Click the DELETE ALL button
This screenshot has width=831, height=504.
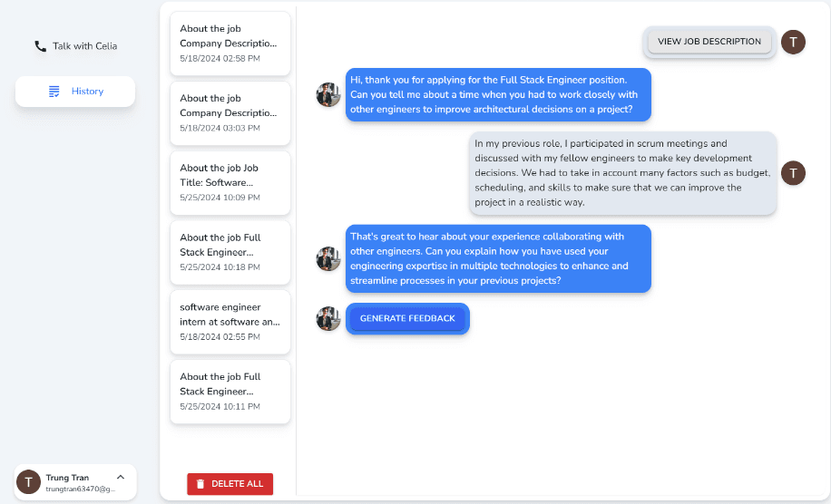click(x=230, y=484)
